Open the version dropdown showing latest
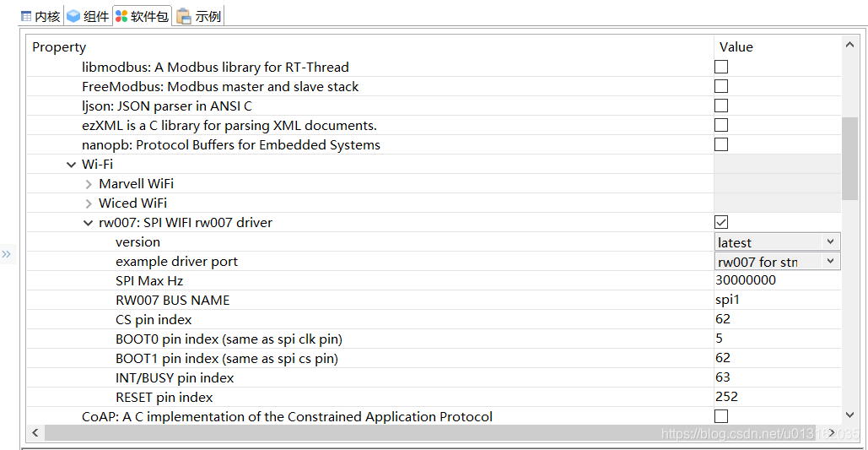 point(777,242)
